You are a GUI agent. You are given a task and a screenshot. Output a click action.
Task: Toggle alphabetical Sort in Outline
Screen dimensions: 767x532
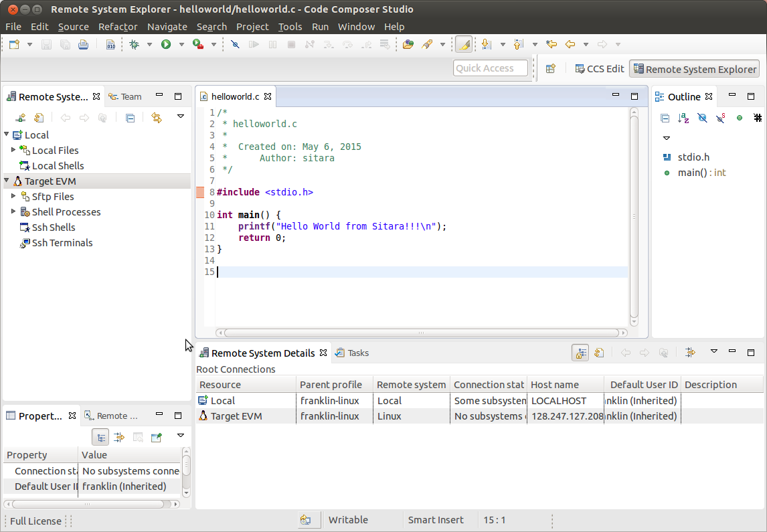tap(683, 118)
